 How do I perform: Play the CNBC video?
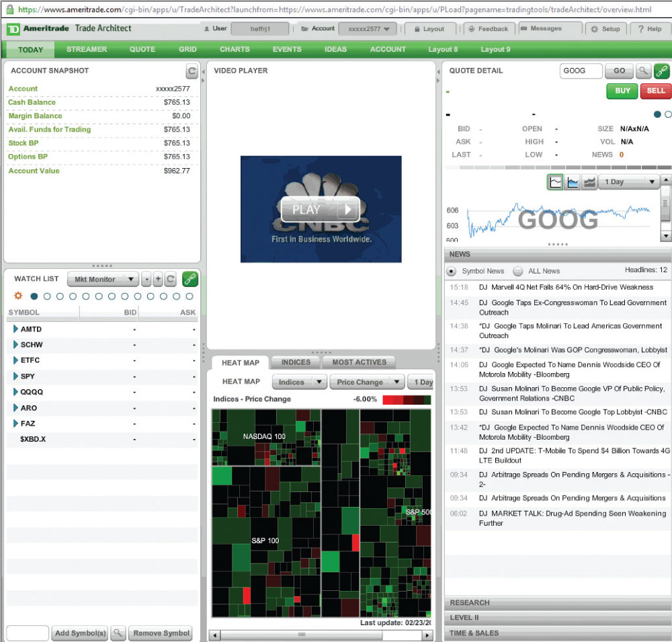point(321,210)
